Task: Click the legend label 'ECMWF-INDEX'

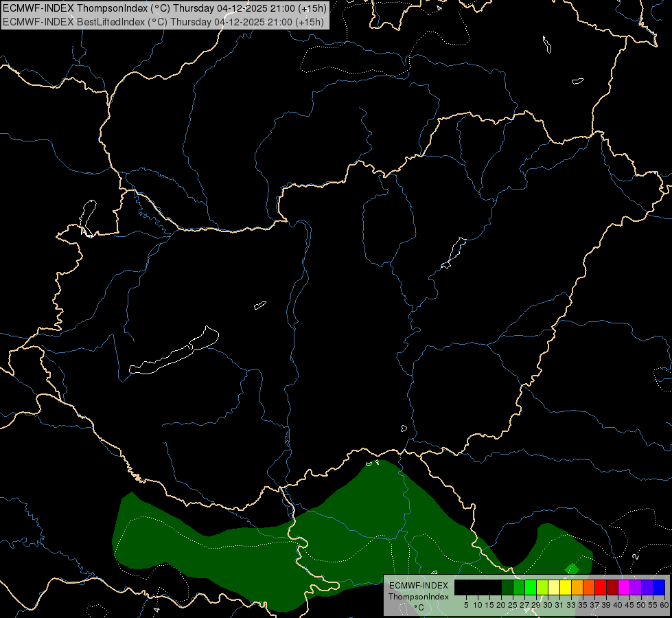Action: pos(419,586)
